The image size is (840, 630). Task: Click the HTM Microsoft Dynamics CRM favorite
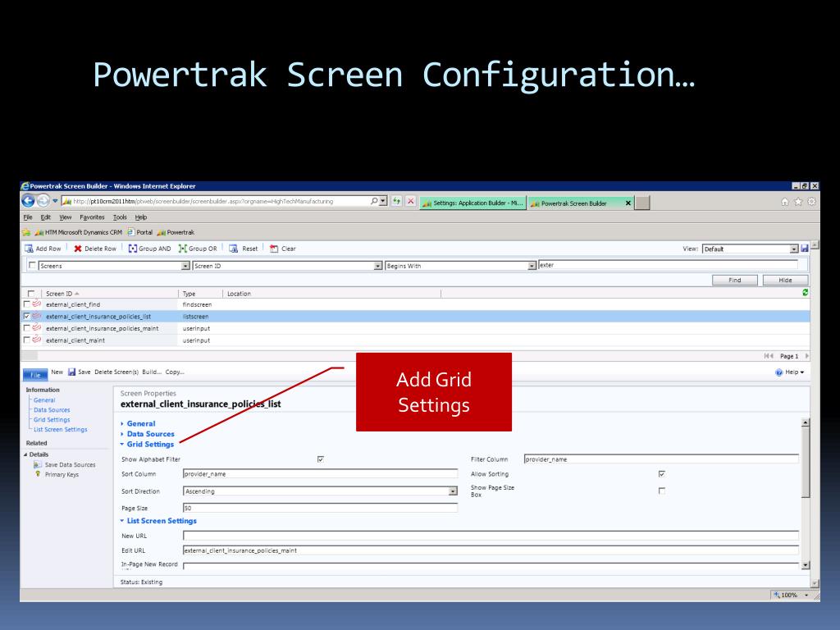pos(79,232)
